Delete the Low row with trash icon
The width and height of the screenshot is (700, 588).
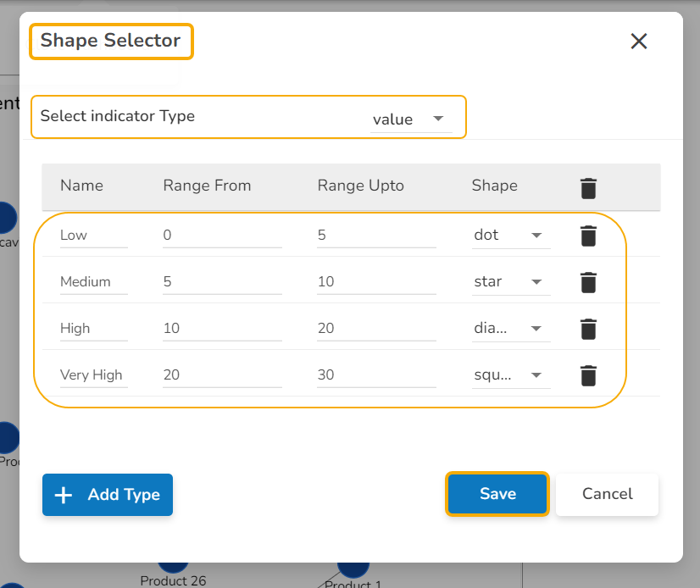[589, 236]
